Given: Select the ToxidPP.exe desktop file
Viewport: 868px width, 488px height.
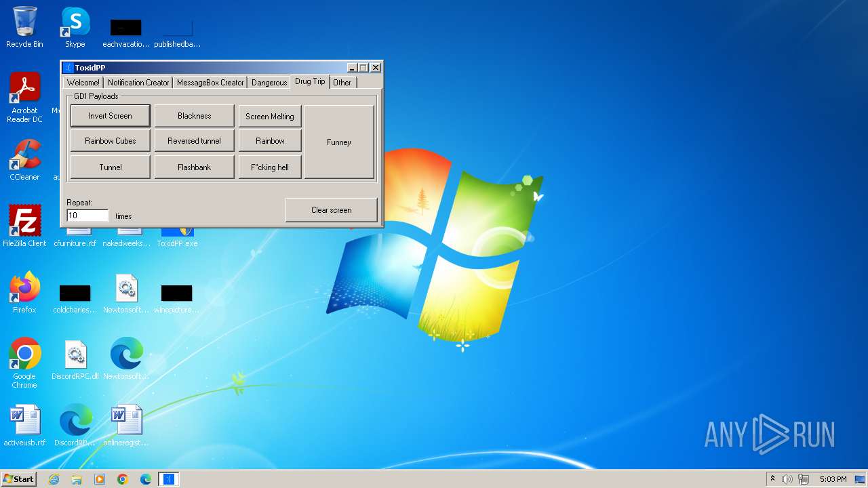Looking at the screenshot, I should [177, 237].
